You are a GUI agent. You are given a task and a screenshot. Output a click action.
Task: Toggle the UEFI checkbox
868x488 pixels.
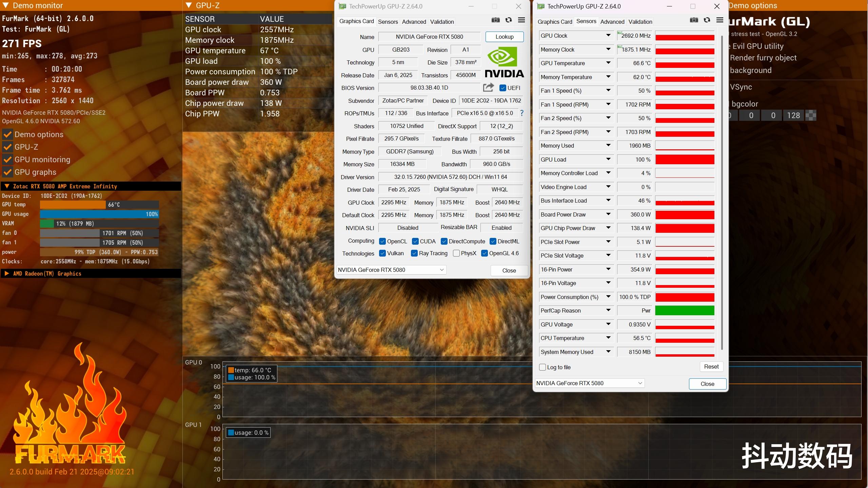503,88
